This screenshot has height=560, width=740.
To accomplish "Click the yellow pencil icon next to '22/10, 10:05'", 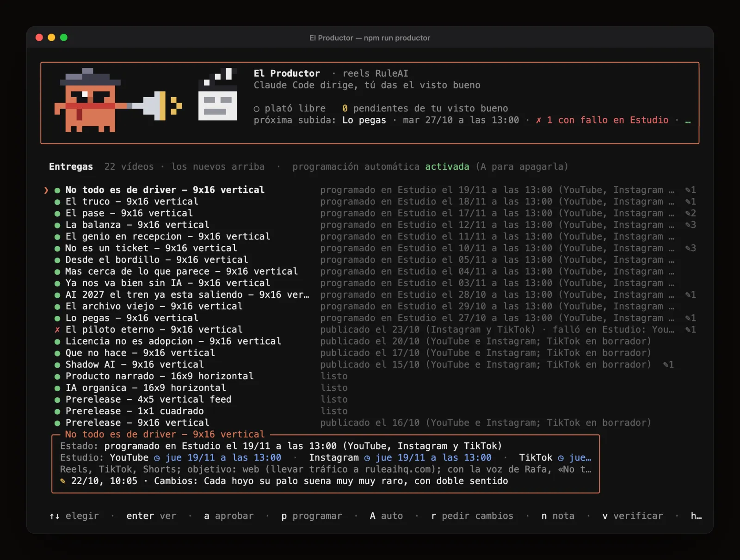I will tap(63, 481).
